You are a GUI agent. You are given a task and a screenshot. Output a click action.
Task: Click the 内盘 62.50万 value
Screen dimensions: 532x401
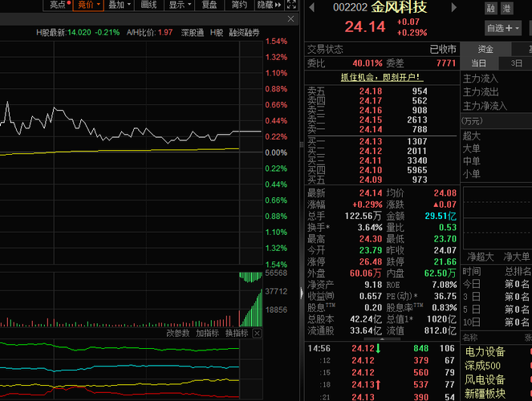(441, 273)
